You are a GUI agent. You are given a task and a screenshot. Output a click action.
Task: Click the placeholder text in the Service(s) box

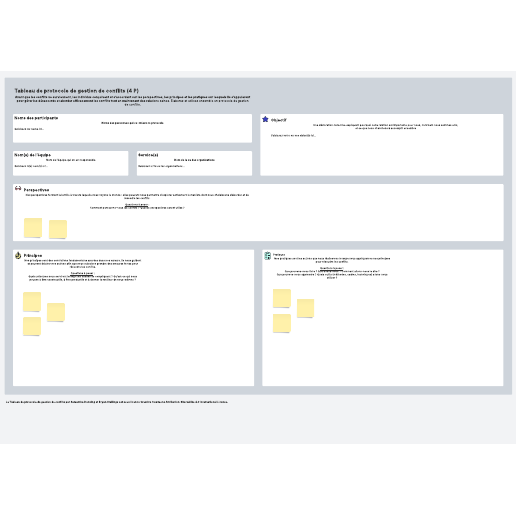click(161, 166)
